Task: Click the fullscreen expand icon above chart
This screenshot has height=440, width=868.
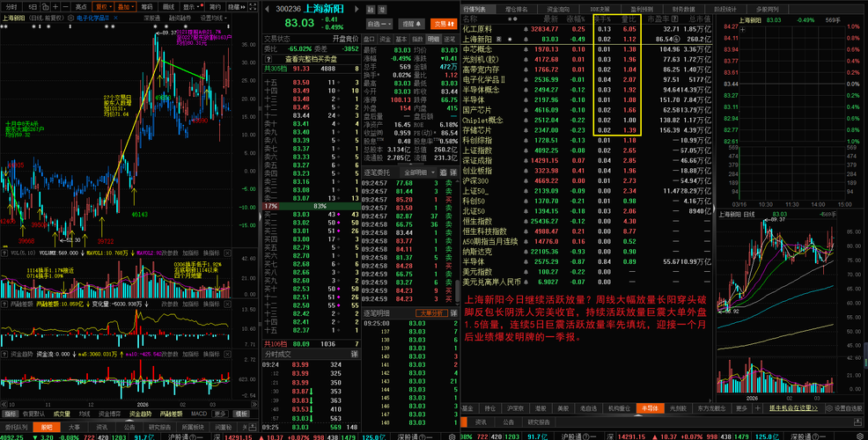Action: click(253, 7)
